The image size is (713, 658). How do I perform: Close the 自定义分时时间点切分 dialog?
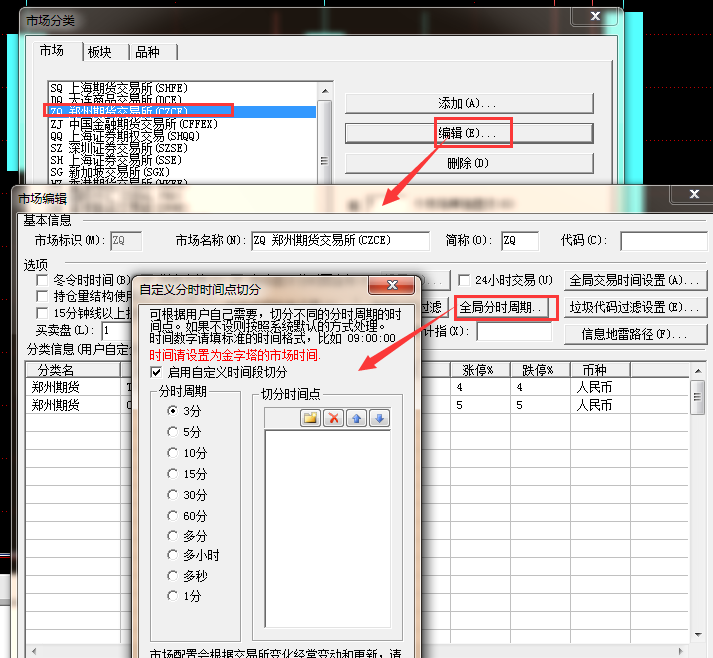point(392,288)
